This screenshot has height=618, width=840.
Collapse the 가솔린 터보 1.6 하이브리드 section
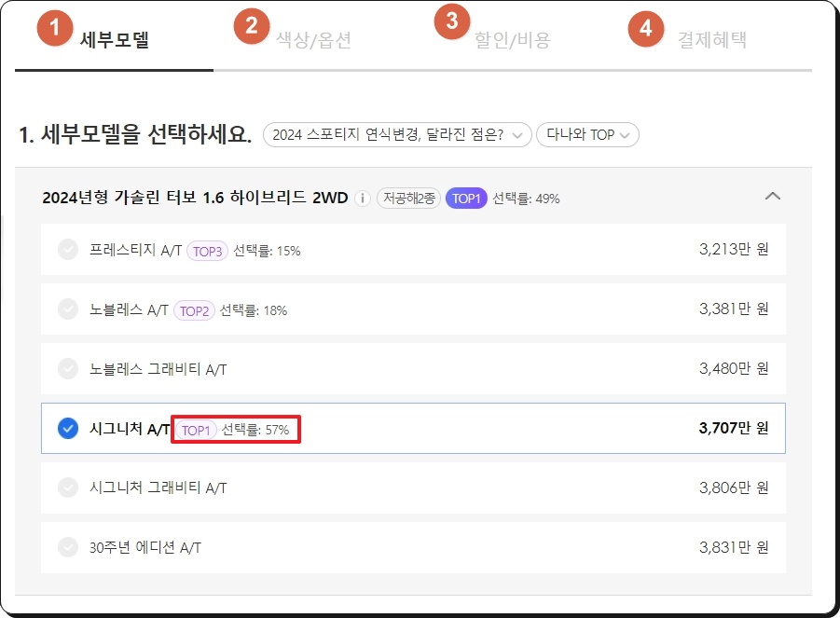(x=773, y=197)
